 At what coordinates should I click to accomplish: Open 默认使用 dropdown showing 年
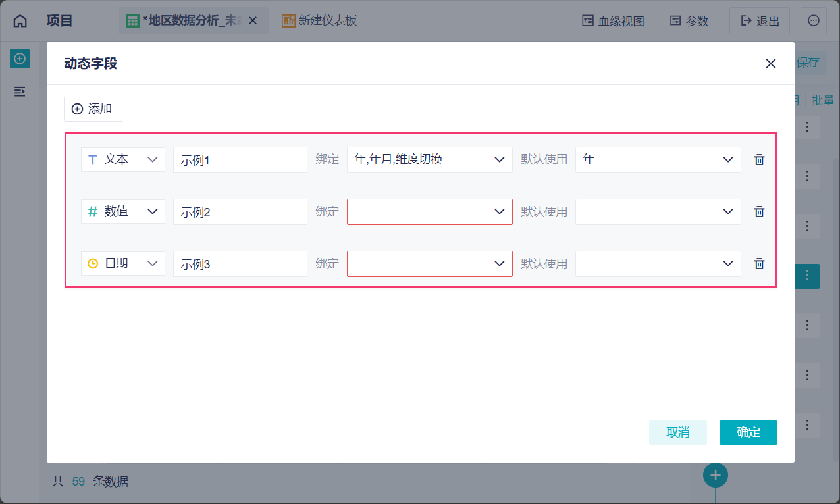(x=658, y=160)
